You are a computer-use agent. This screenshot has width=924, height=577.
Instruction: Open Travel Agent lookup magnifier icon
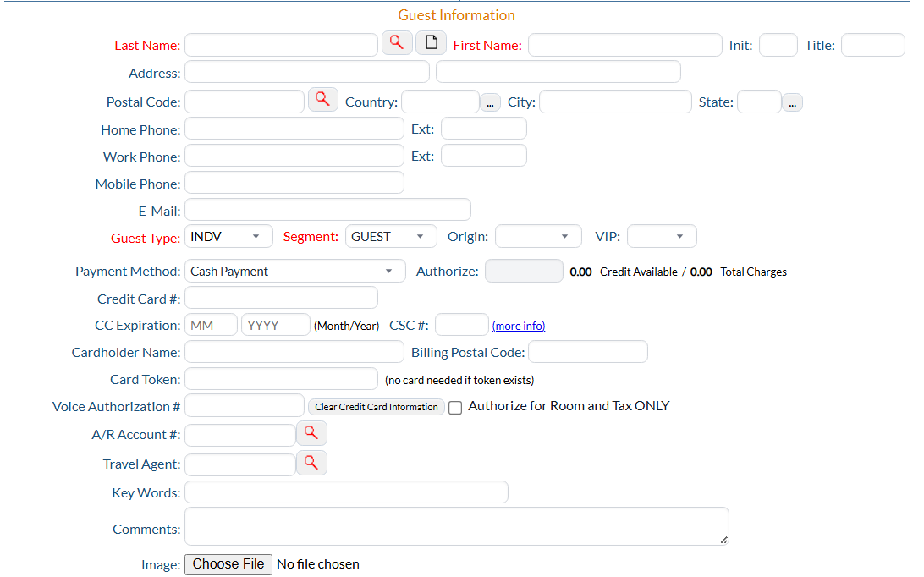pos(311,463)
